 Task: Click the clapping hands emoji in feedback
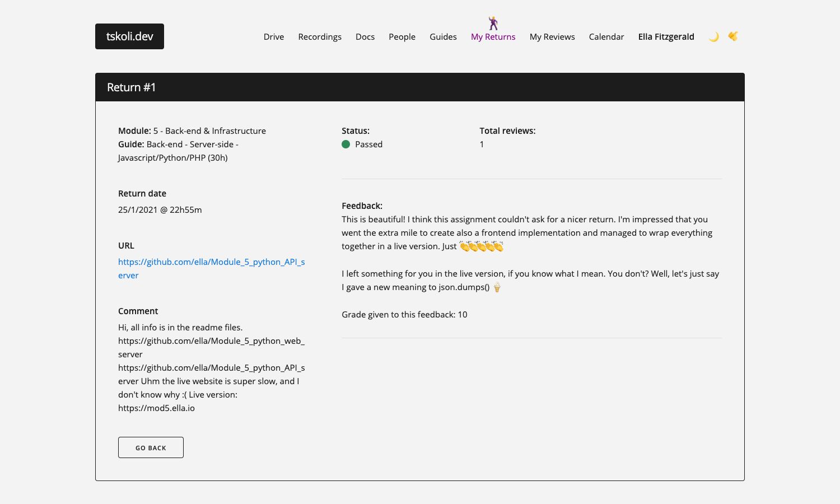[481, 246]
